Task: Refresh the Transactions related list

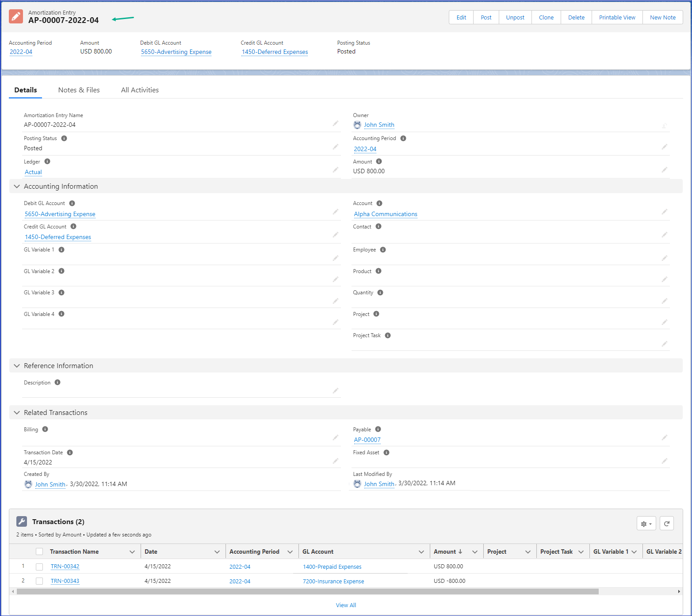Action: [x=666, y=524]
